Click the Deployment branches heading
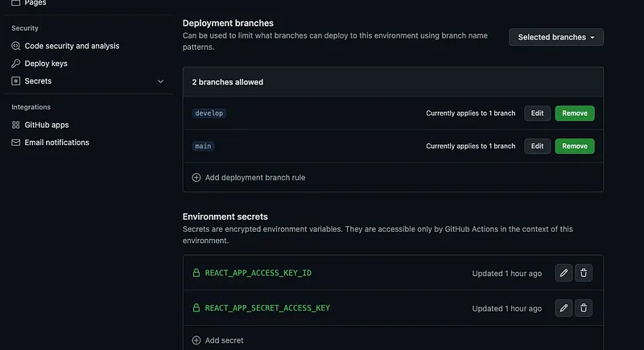Image resolution: width=644 pixels, height=350 pixels. pyautogui.click(x=228, y=23)
